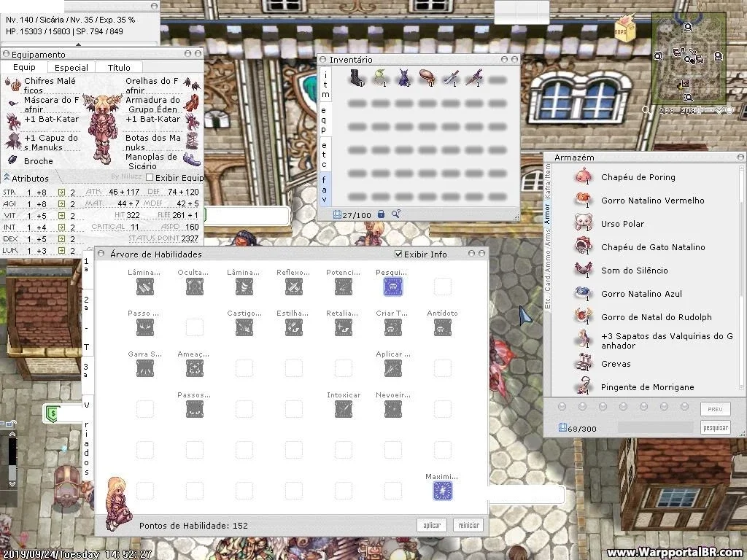Switch to the Título tab
This screenshot has height=560, width=747.
119,68
